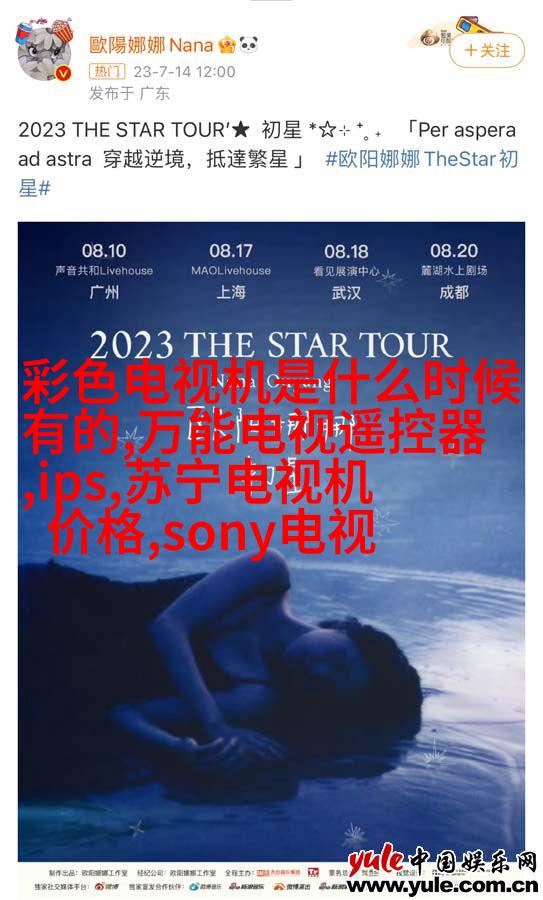Click the 发布于 广东 location text
Viewport: 543px width, 900px height.
(x=129, y=94)
